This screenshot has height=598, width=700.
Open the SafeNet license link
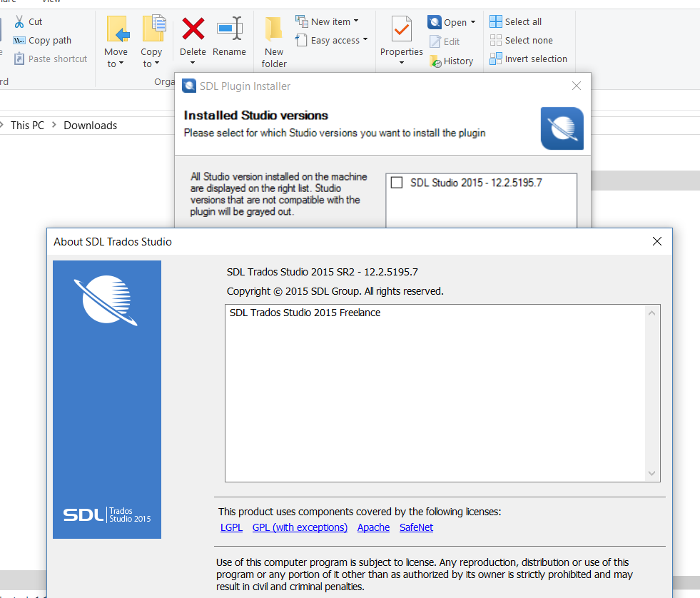click(416, 527)
